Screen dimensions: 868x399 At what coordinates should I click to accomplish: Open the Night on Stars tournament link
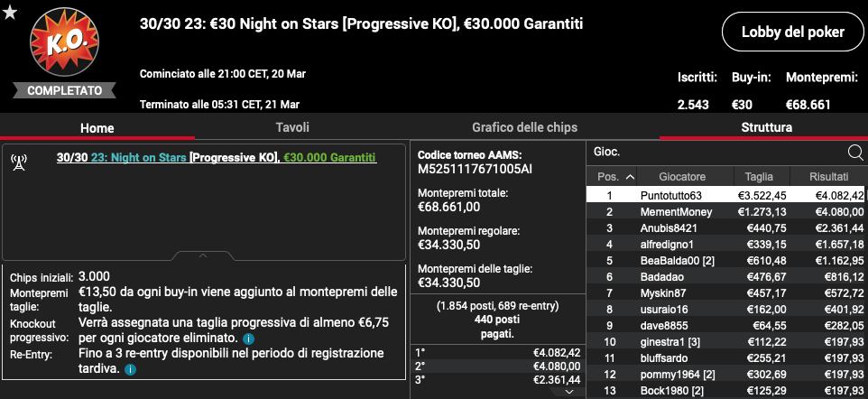point(138,158)
